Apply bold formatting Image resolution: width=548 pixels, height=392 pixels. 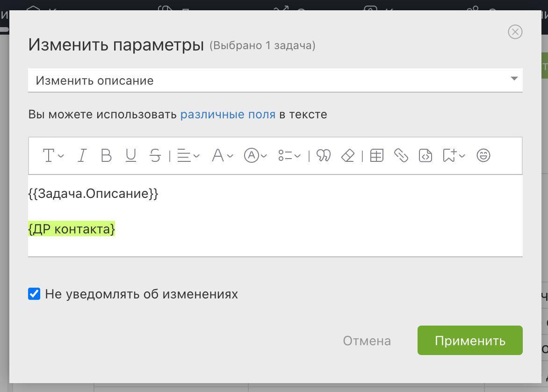107,155
